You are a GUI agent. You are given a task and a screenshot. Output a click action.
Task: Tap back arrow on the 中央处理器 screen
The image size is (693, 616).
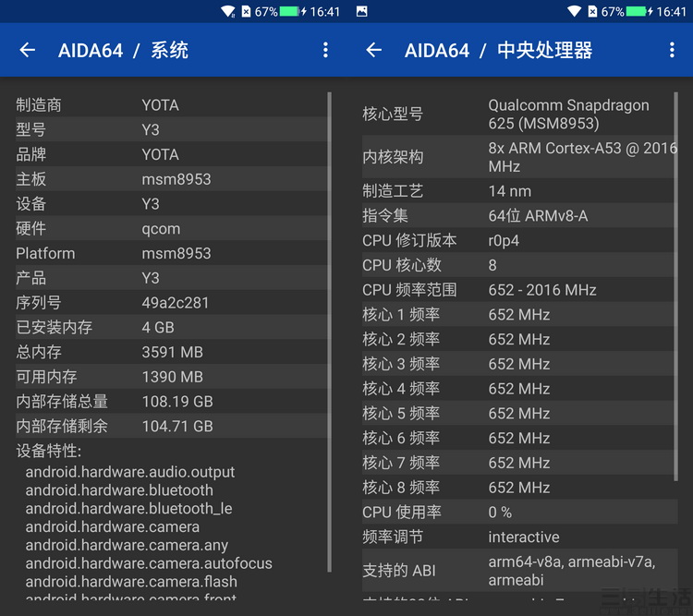(x=373, y=50)
